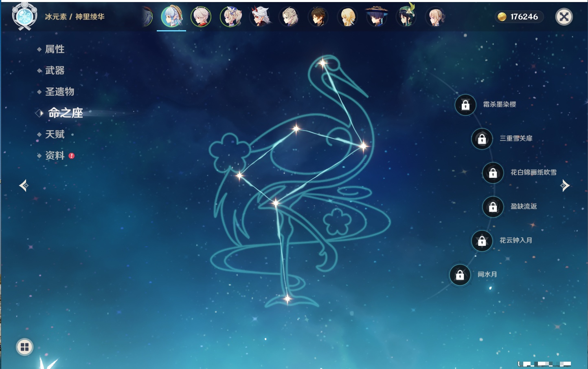Screen dimensions: 588x369
Task: Open locked constellation 三重雪关扉
Action: [482, 139]
